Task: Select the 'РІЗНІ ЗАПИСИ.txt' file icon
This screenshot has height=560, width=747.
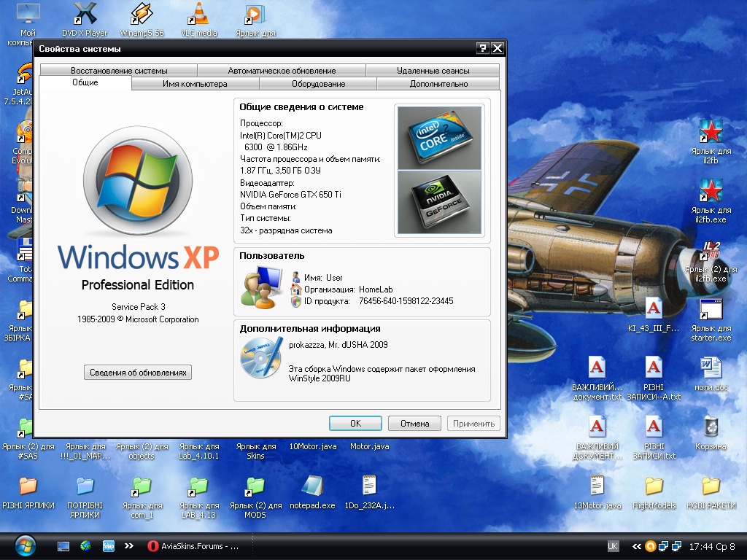Action: coord(654,427)
